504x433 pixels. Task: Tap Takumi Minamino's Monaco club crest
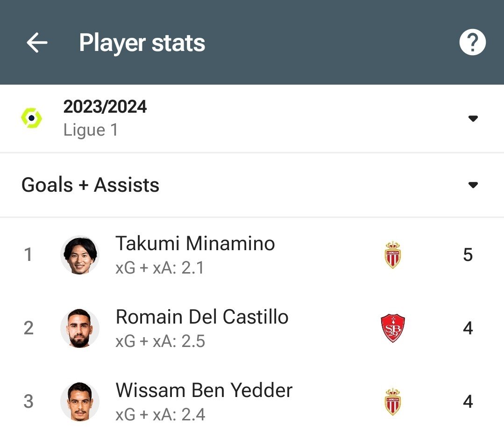pos(393,255)
